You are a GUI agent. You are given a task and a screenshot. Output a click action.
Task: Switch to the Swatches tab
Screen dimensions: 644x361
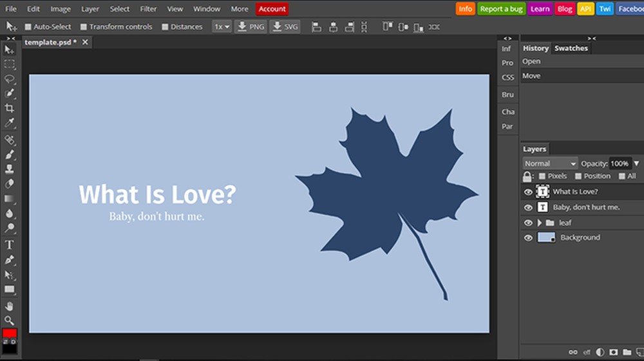click(571, 48)
